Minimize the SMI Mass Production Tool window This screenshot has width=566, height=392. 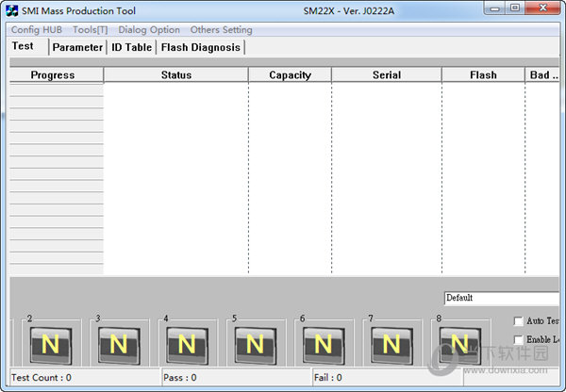pos(494,8)
